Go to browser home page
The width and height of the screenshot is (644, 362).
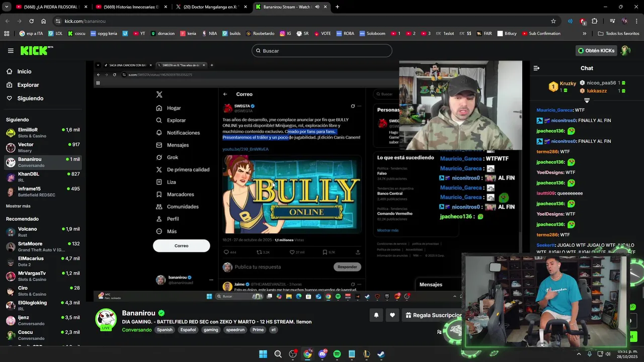43,21
